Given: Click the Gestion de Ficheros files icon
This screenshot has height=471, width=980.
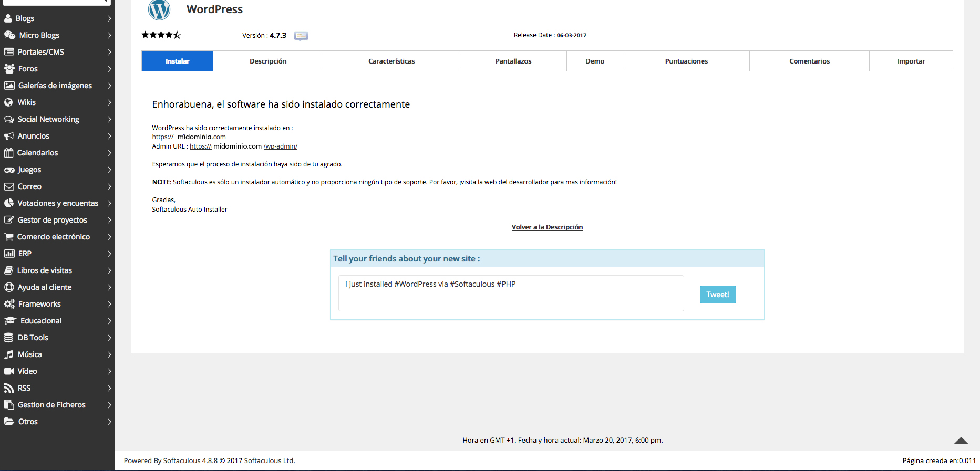Looking at the screenshot, I should 9,405.
